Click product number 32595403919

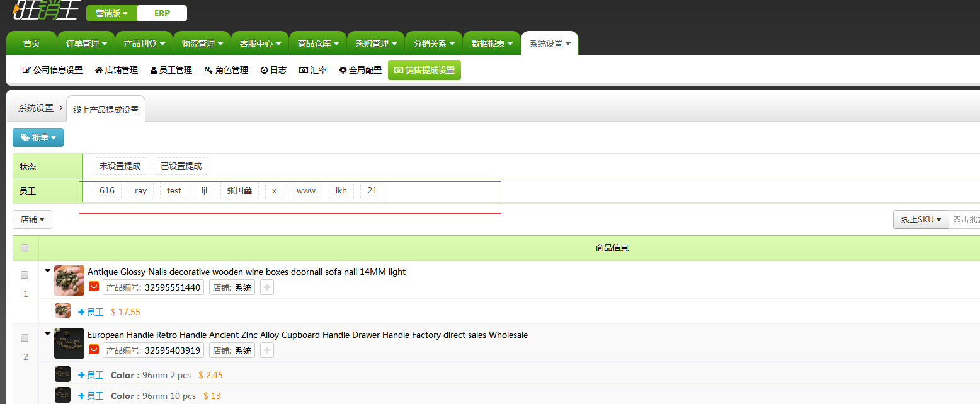(x=173, y=350)
